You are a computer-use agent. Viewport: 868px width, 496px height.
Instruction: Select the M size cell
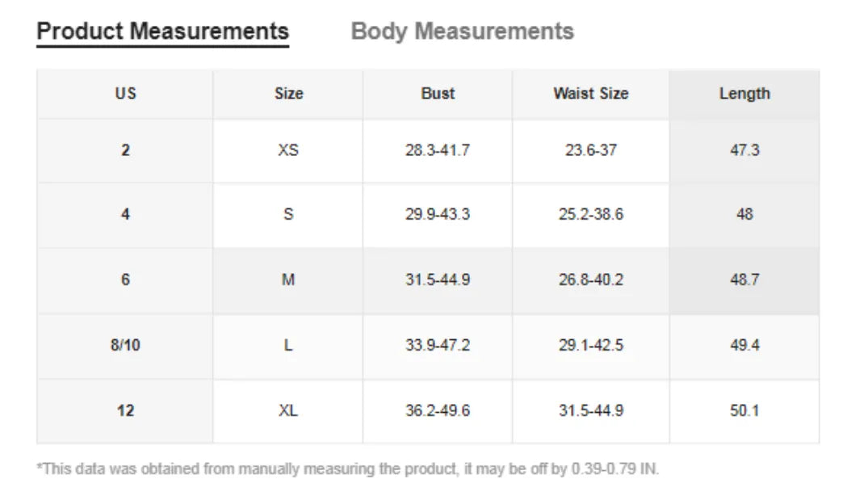[288, 280]
